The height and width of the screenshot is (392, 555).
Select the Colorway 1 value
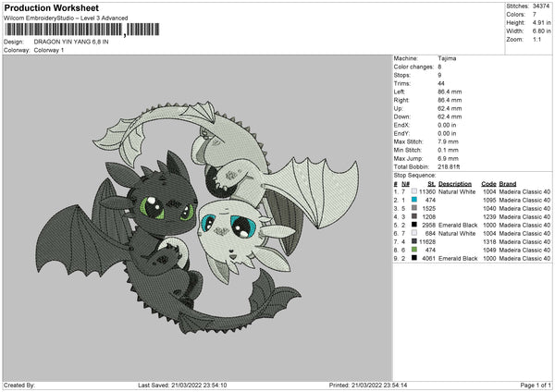(x=49, y=50)
